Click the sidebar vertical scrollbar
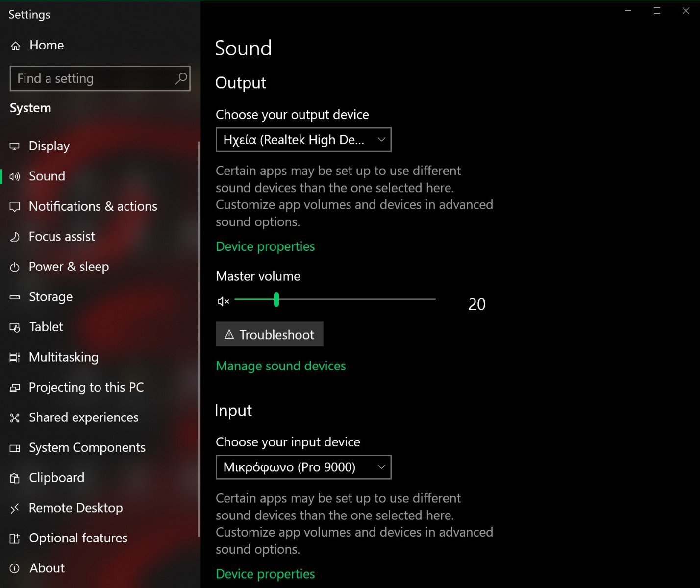The width and height of the screenshot is (700, 588). point(199,338)
